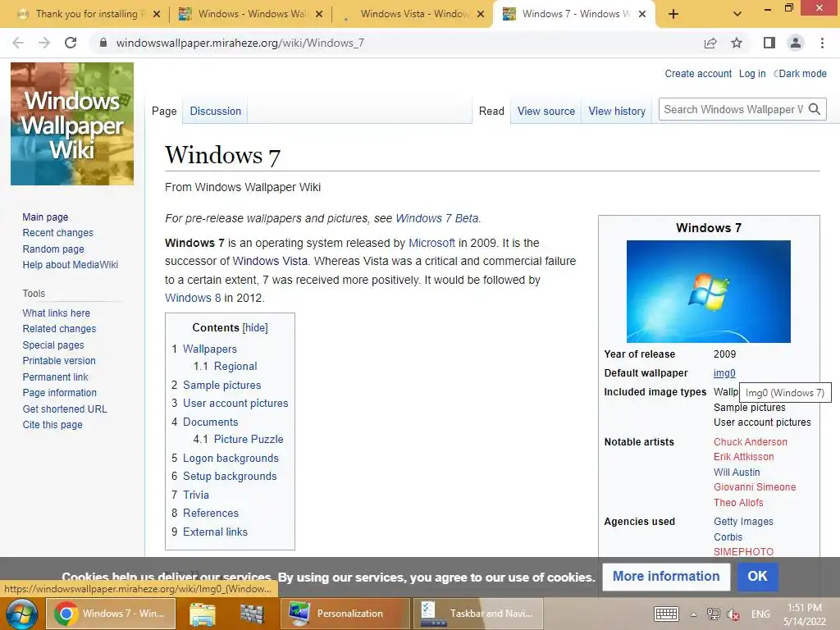Click the share page icon in address bar
The width and height of the screenshot is (840, 630).
710,43
